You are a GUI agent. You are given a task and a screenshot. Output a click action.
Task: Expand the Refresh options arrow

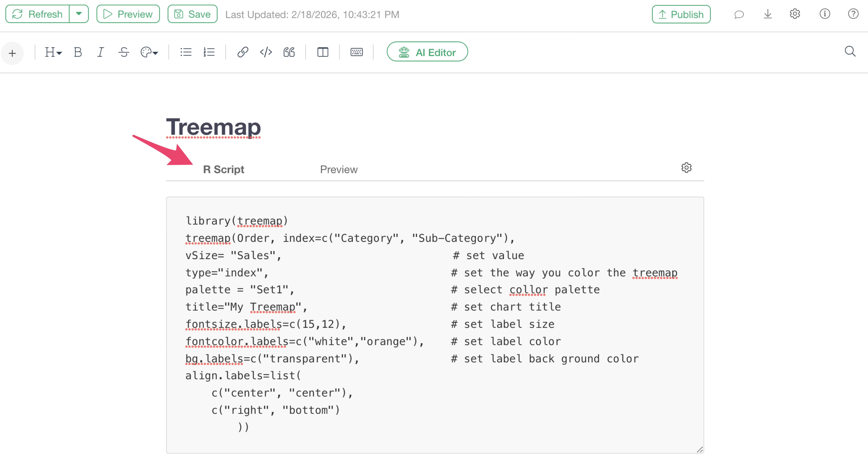79,14
